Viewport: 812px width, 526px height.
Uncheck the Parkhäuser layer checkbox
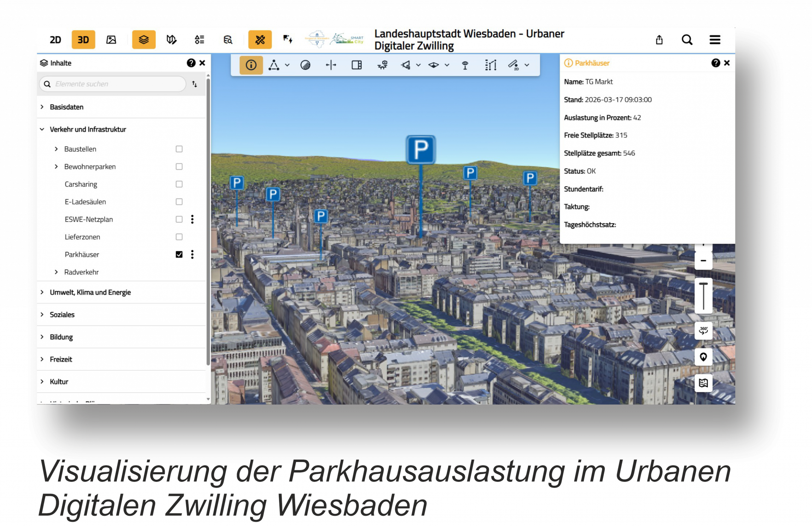pyautogui.click(x=179, y=255)
